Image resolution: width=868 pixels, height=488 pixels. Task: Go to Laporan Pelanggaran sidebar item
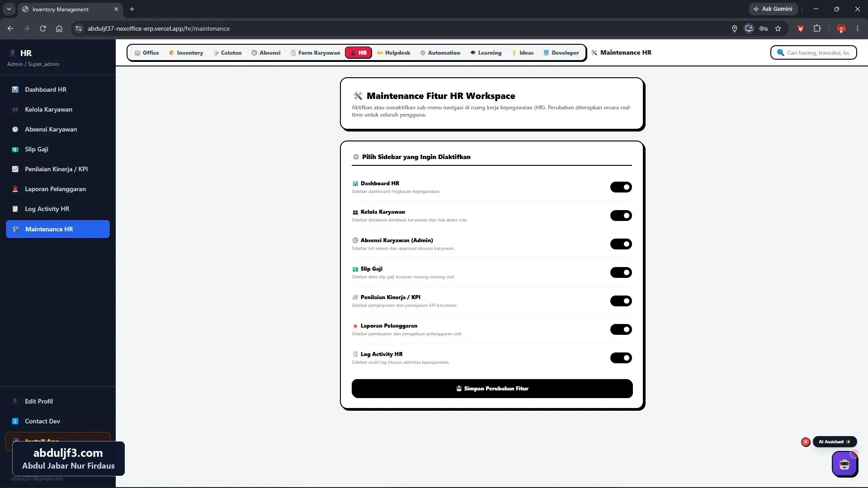[x=58, y=189]
